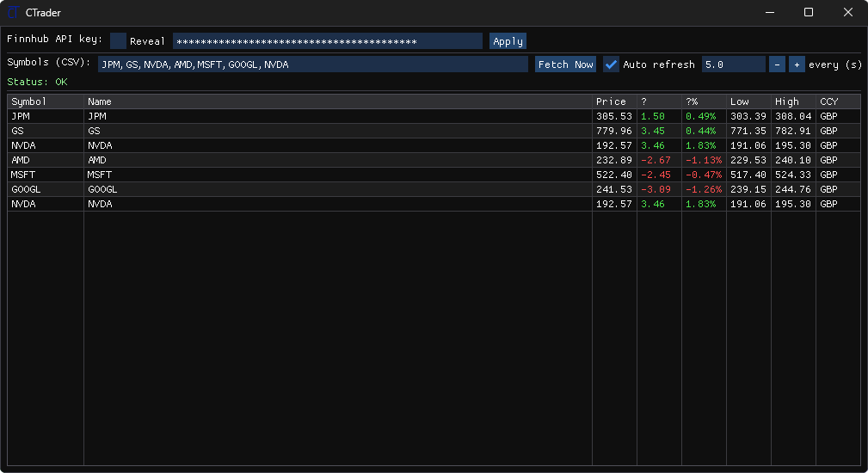868x473 pixels.
Task: Click the price 522.40 for MSFT
Action: coord(614,175)
